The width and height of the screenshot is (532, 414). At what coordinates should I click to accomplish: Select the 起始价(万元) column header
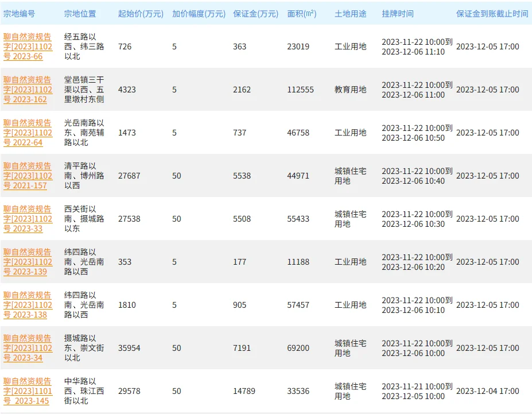pyautogui.click(x=140, y=13)
